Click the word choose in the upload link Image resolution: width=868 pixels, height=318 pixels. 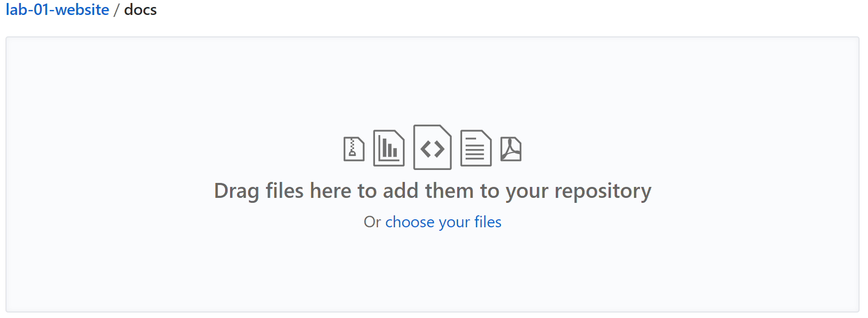click(x=410, y=222)
